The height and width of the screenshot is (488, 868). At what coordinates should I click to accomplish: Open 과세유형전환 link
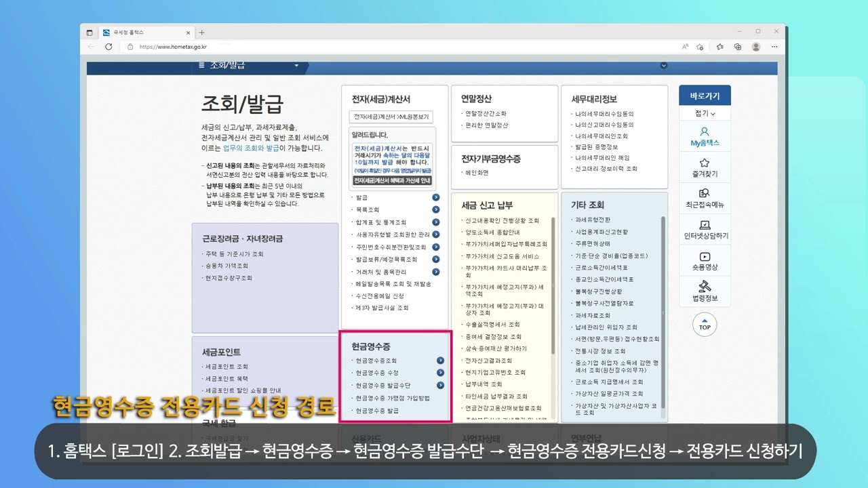[593, 220]
